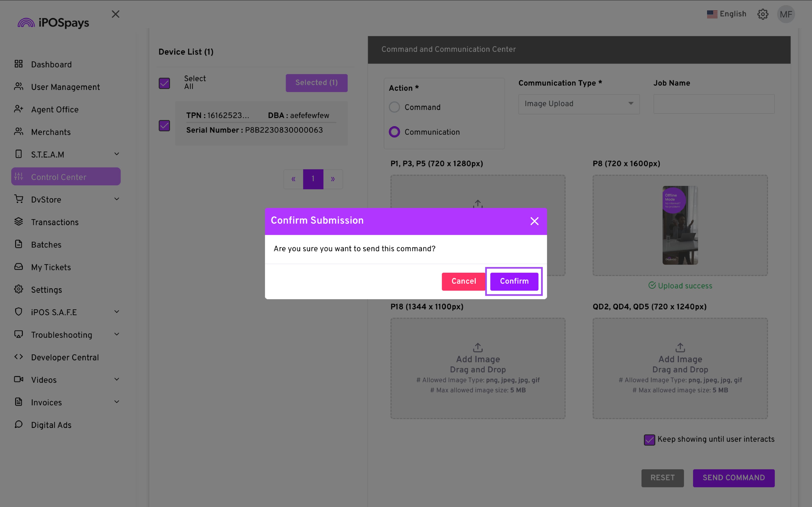Screen dimensions: 812x507
Task: Select the Command radio button
Action: click(x=394, y=107)
